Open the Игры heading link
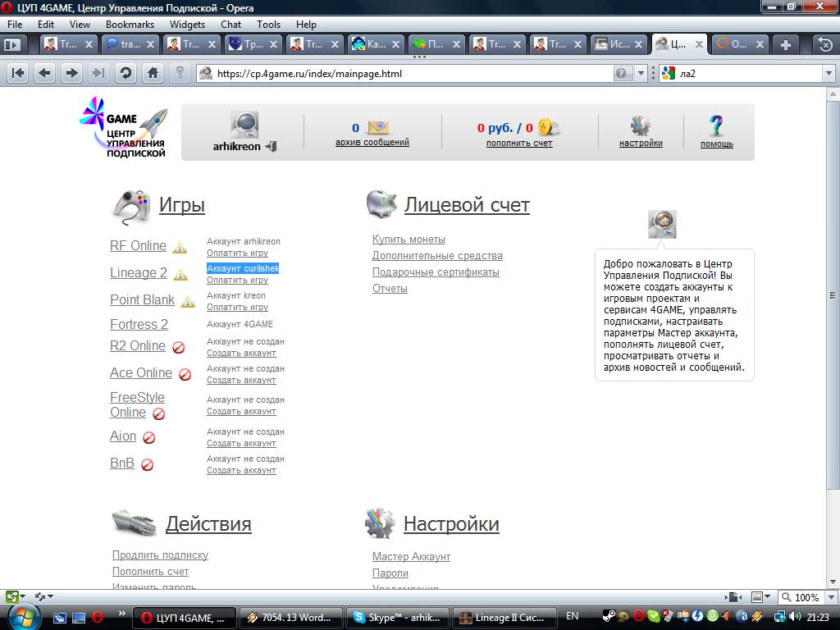840x630 pixels. 181,205
